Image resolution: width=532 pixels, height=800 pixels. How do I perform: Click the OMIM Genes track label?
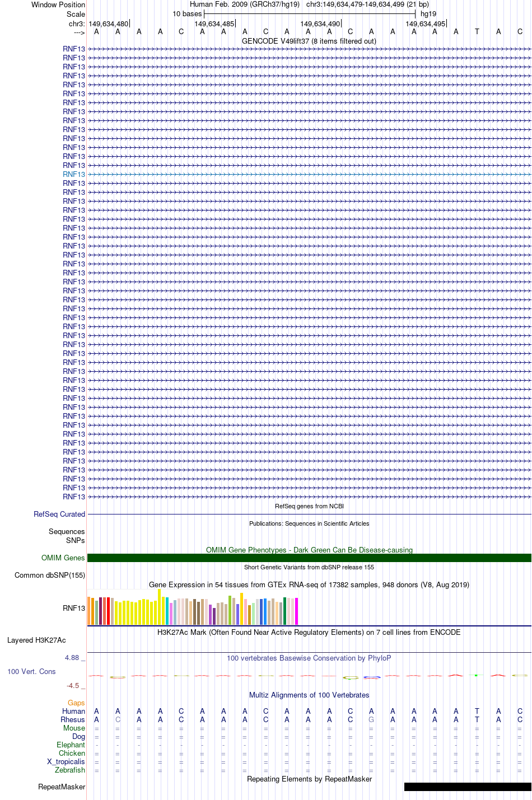(63, 558)
